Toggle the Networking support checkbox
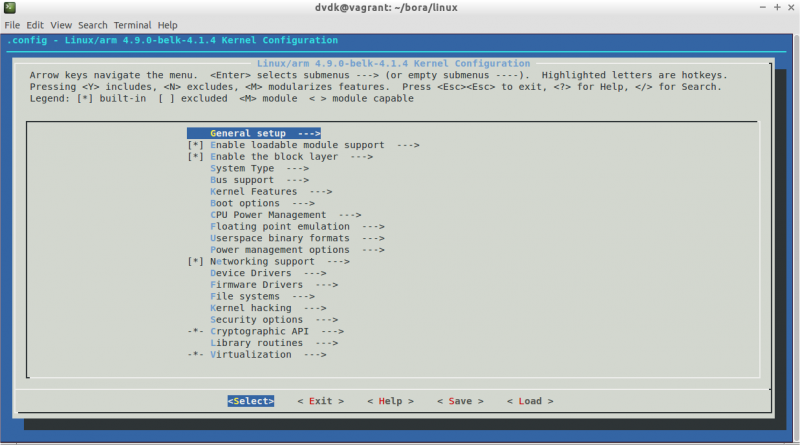This screenshot has height=445, width=800. pos(195,261)
